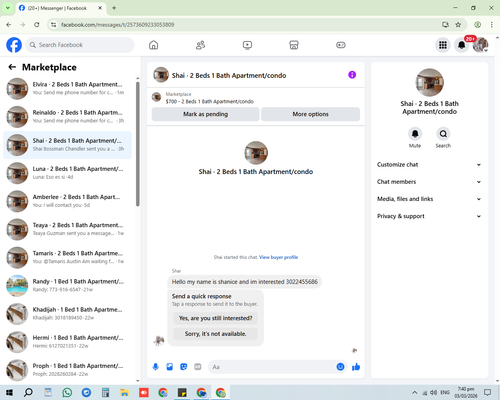This screenshot has height=400, width=500.
Task: Open the taskbar notification center icon
Action: (488, 392)
